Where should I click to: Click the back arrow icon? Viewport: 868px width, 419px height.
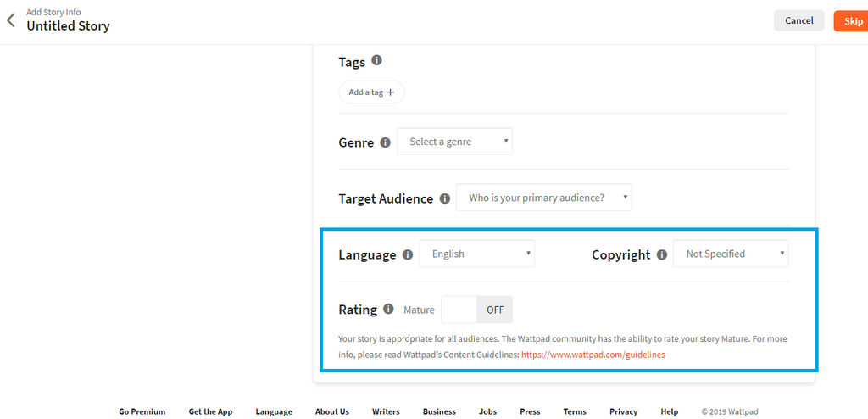click(x=11, y=20)
